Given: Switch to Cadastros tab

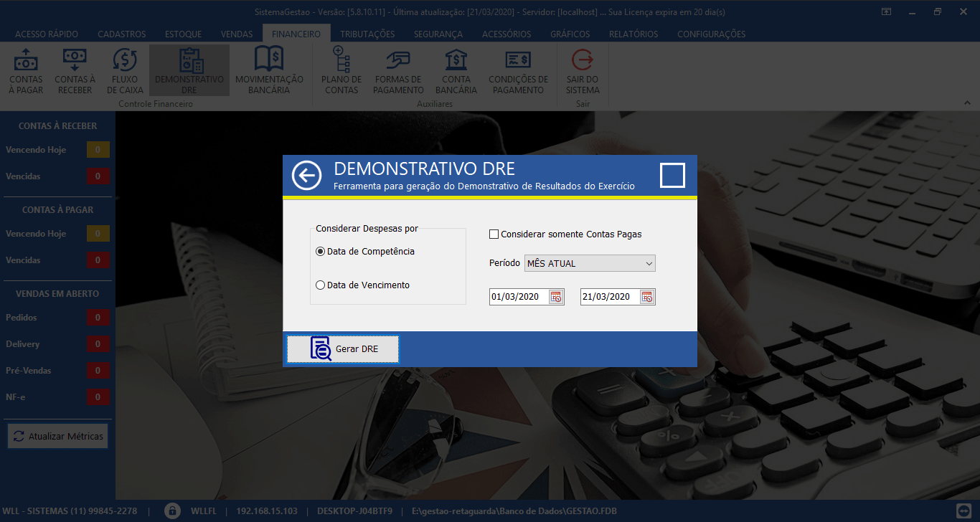Looking at the screenshot, I should pos(122,34).
